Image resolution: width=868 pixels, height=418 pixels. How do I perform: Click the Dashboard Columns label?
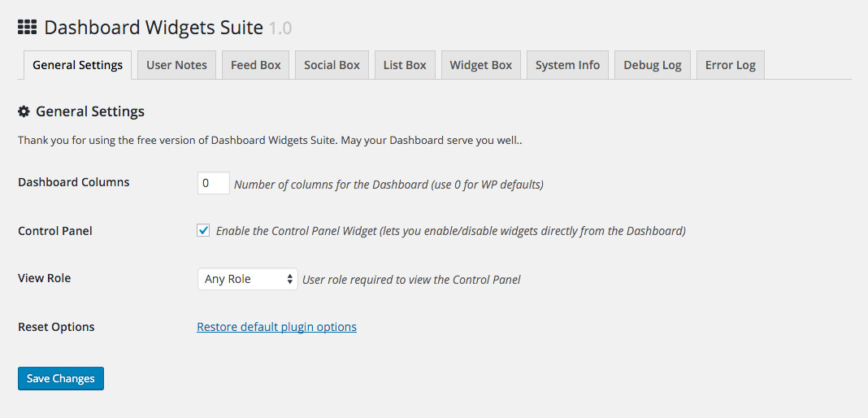coord(74,182)
